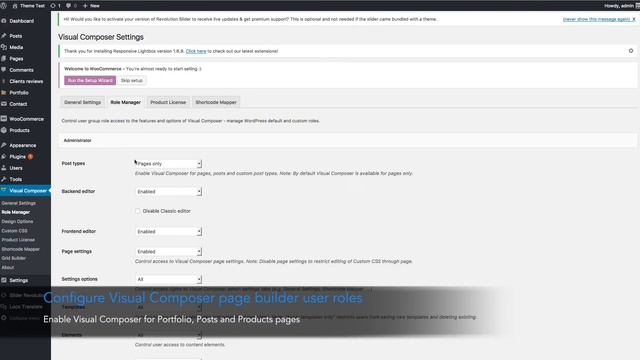Open Design Options submenu item
This screenshot has height=360, width=640.
[x=17, y=222]
